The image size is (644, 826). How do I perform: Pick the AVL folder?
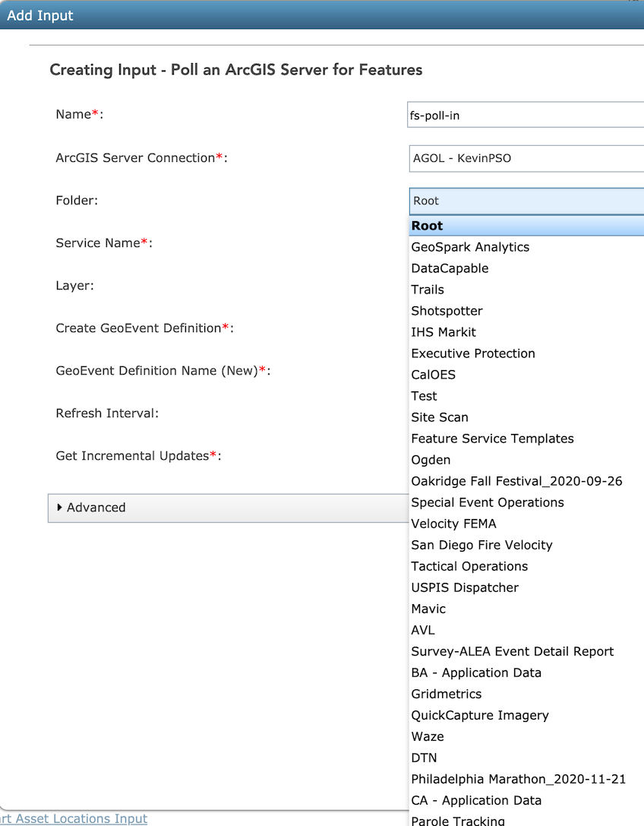pos(526,630)
